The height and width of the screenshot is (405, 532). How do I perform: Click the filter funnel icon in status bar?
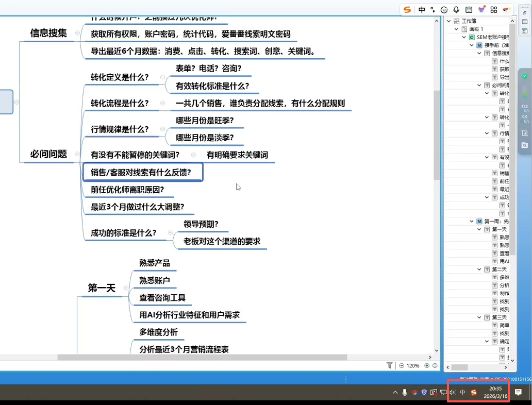(x=390, y=365)
